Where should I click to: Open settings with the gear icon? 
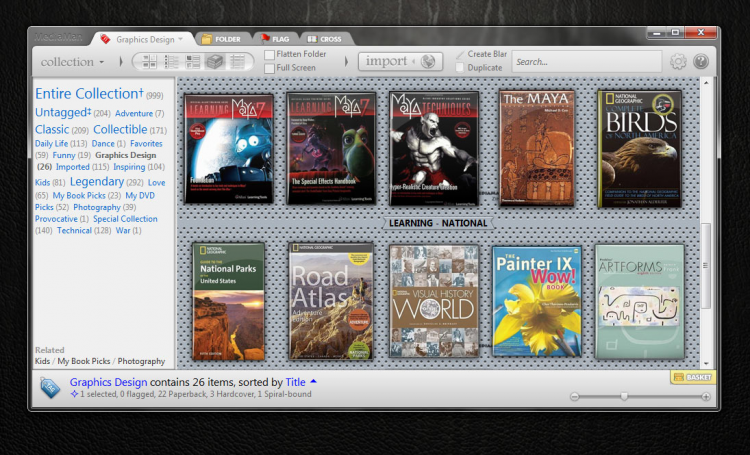(x=678, y=62)
